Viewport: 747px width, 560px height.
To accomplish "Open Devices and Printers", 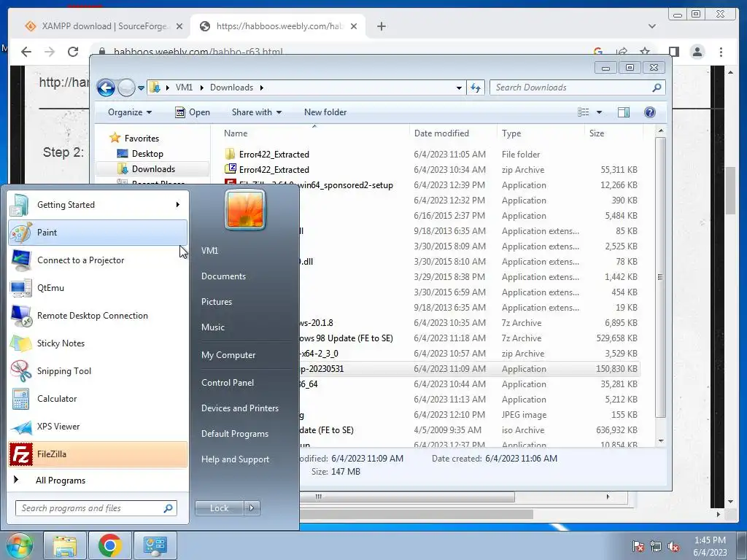I will [x=239, y=408].
